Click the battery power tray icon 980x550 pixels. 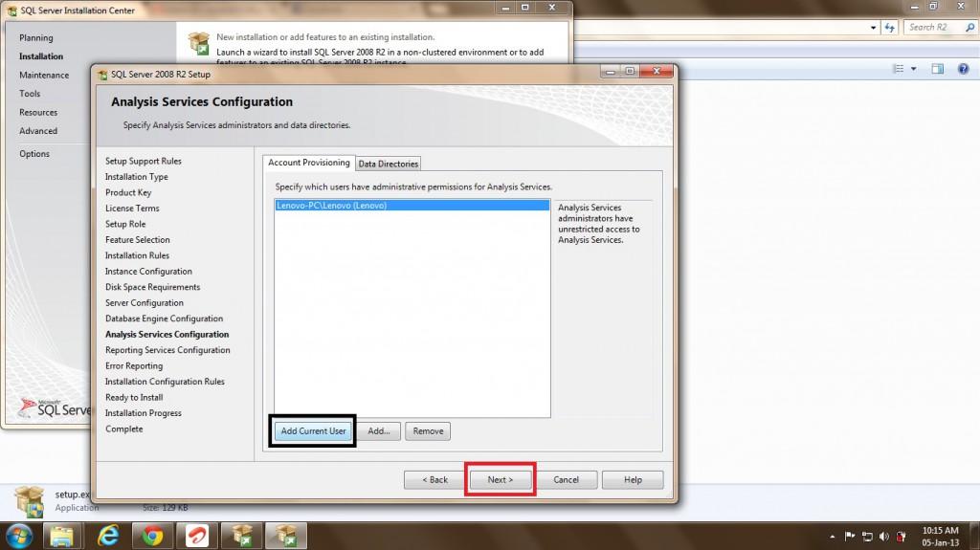902,537
